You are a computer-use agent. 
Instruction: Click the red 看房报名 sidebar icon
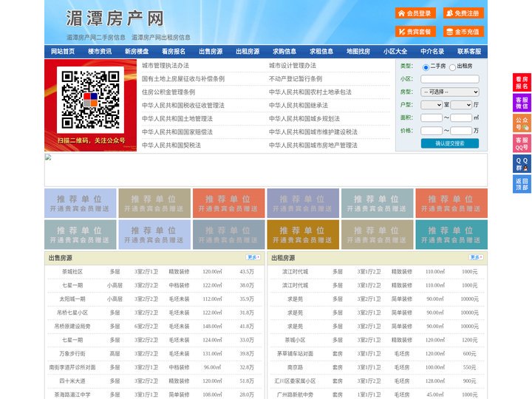pyautogui.click(x=522, y=83)
